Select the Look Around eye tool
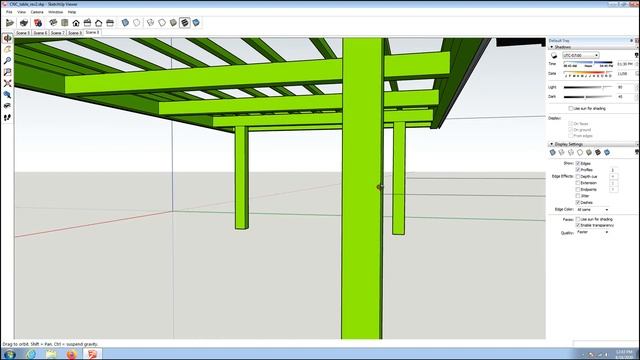The height and width of the screenshot is (360, 640). point(7,106)
